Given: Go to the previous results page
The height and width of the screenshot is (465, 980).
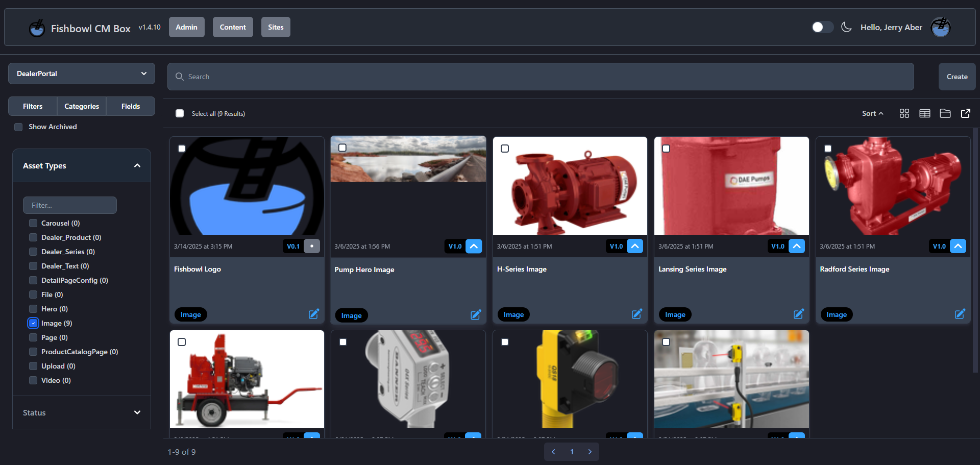Looking at the screenshot, I should 553,452.
